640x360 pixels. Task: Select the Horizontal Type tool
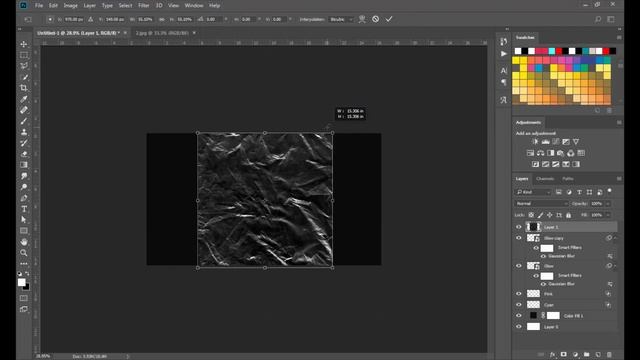click(x=24, y=209)
